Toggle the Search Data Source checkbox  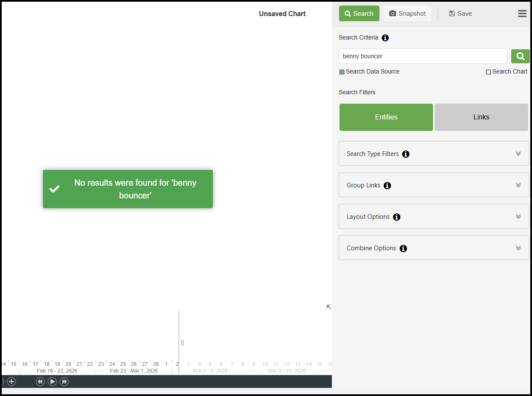coord(342,72)
